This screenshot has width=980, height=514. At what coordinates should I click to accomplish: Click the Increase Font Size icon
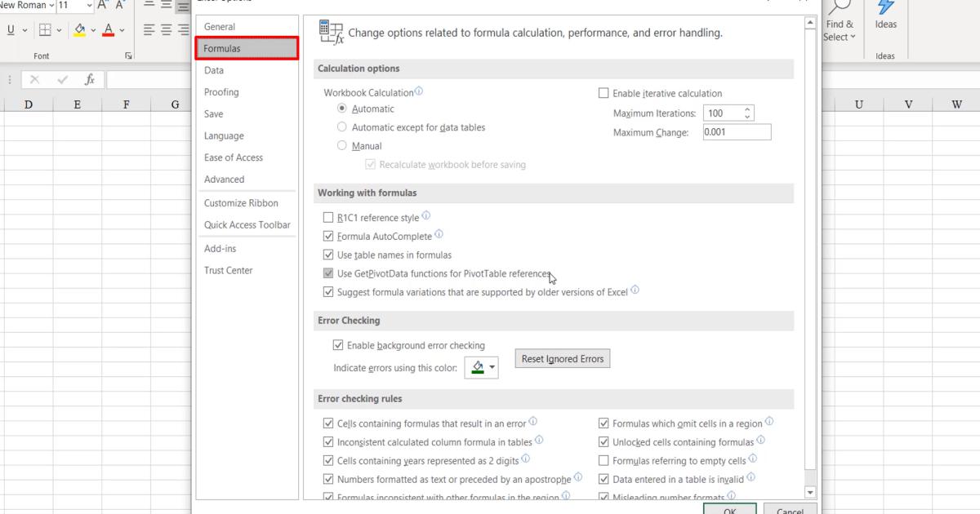(103, 6)
